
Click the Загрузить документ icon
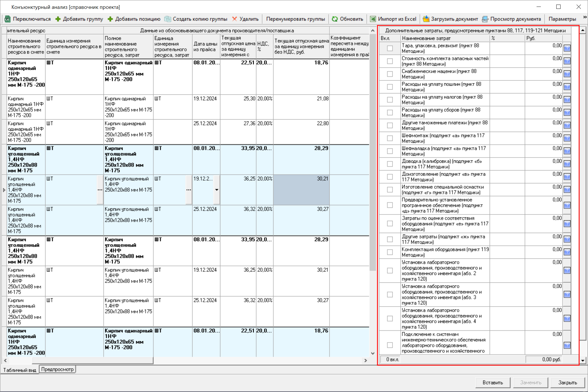pyautogui.click(x=426, y=19)
